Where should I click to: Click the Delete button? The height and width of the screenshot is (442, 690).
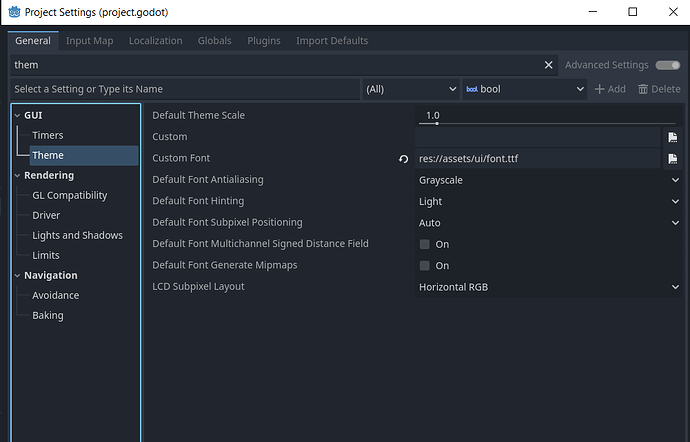(x=659, y=89)
